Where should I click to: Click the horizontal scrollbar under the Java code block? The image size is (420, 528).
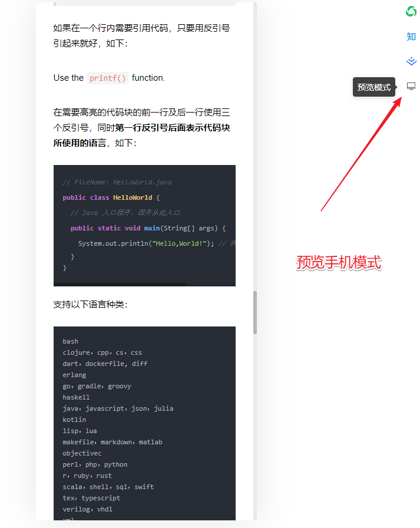point(120,285)
